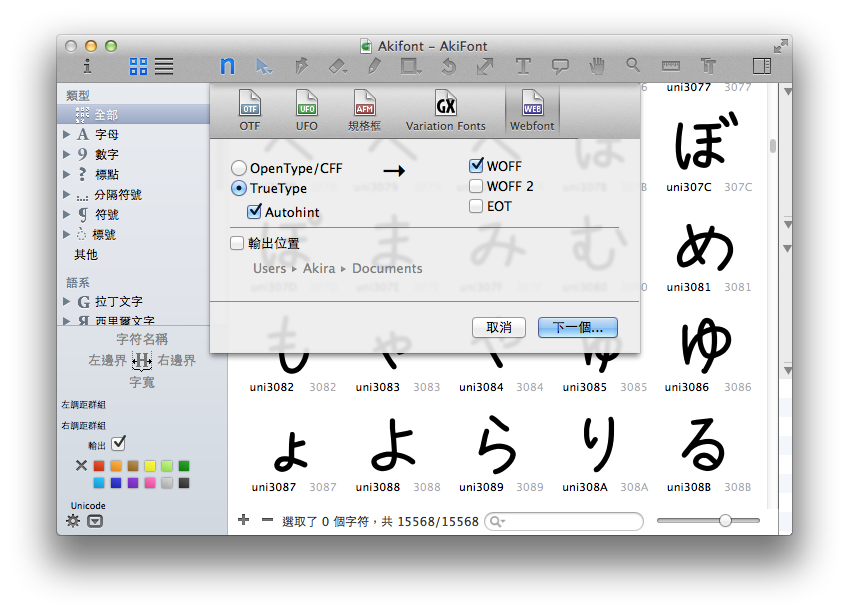
Task: Select the Rectangle primitives tool
Action: pos(410,67)
